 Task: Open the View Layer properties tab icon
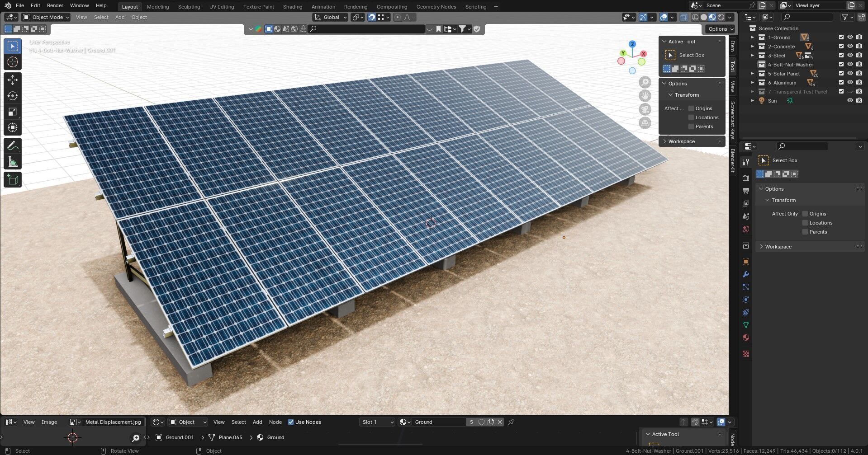746,204
